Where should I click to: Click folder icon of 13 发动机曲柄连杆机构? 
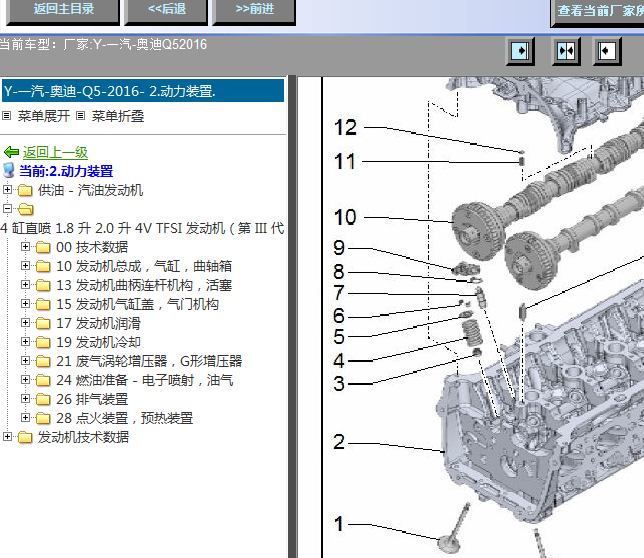[43, 285]
